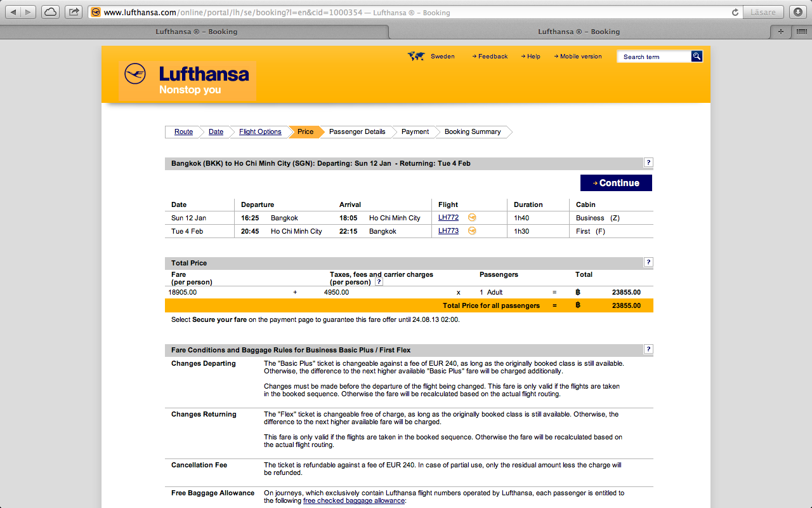This screenshot has height=508, width=812.
Task: Return to Flight Options step
Action: pyautogui.click(x=260, y=132)
